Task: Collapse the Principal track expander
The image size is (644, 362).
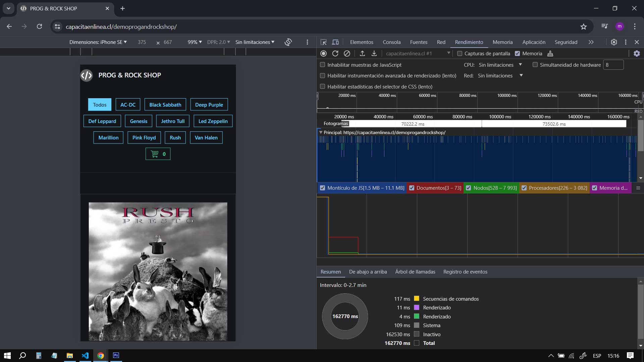Action: 321,132
